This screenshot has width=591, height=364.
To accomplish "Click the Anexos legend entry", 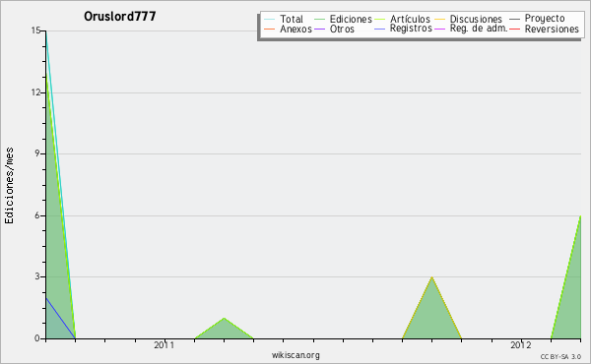I will pyautogui.click(x=288, y=29).
